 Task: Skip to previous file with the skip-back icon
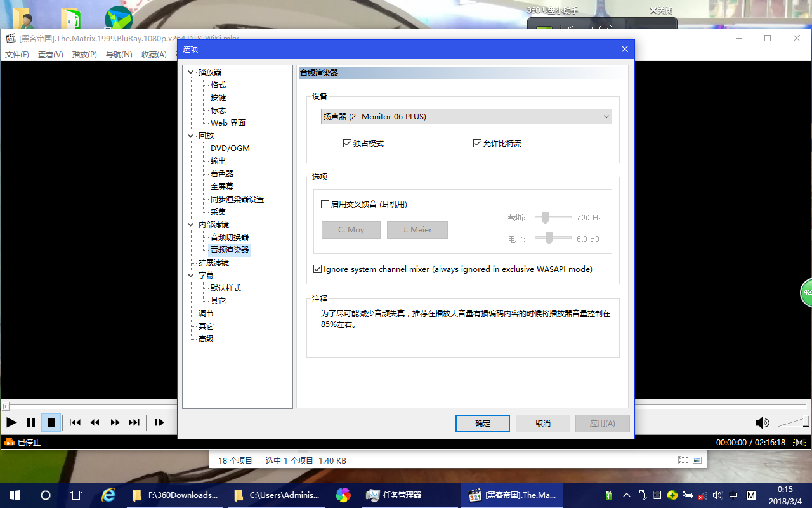(x=74, y=422)
